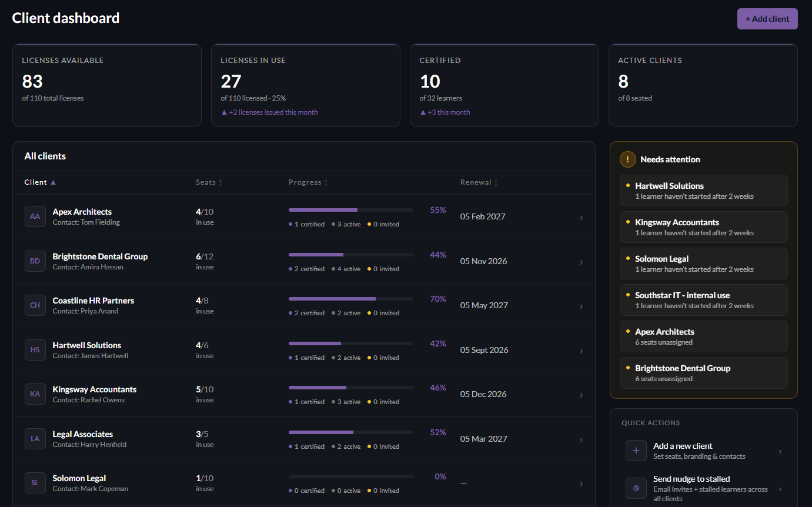
Task: Open Apex Architects row chevron
Action: (581, 218)
